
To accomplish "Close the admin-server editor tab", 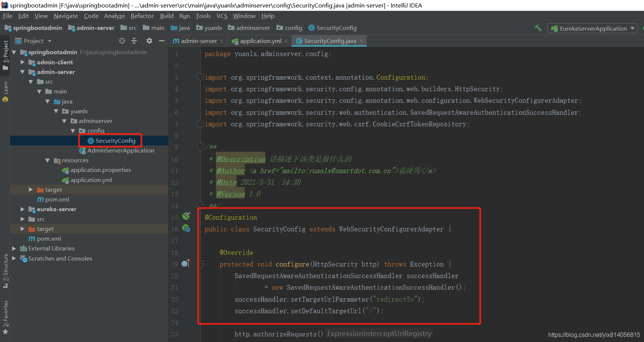I will pyautogui.click(x=222, y=41).
